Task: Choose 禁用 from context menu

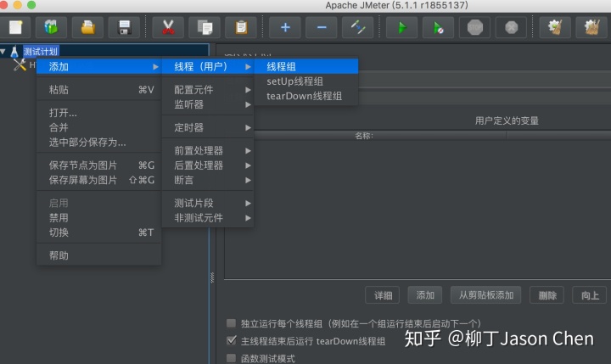Action: pos(99,218)
